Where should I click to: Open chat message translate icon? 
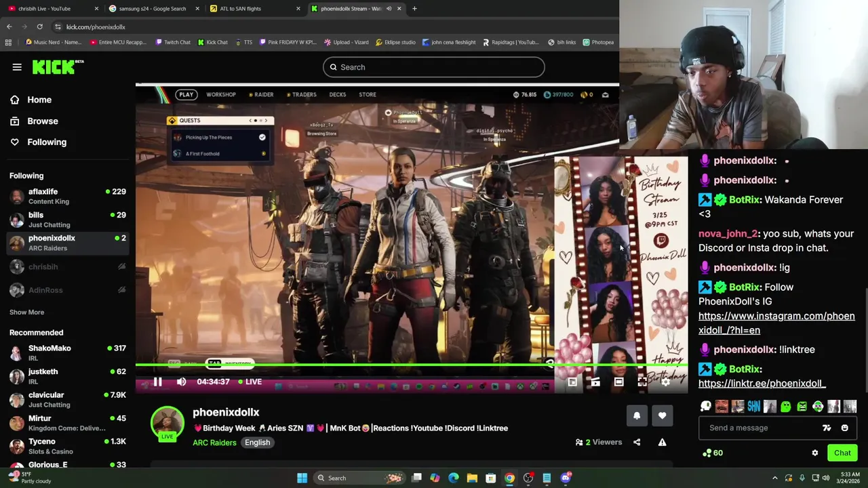(827, 428)
